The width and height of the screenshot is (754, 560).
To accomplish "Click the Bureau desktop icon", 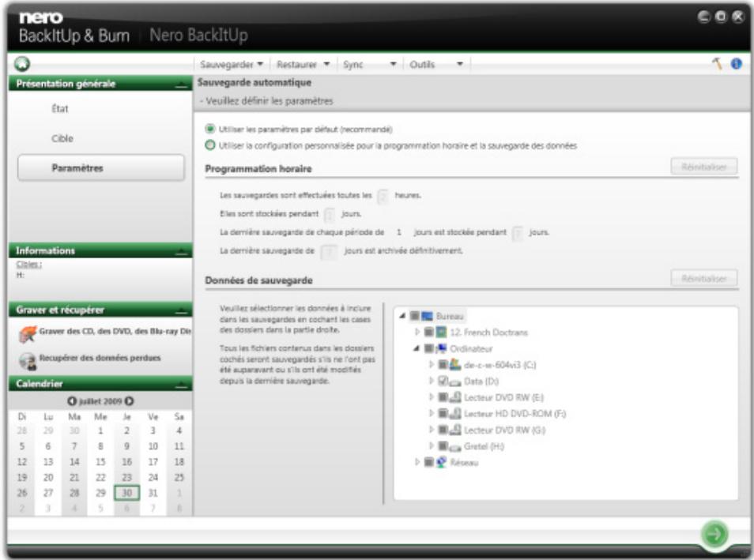I will [x=427, y=316].
